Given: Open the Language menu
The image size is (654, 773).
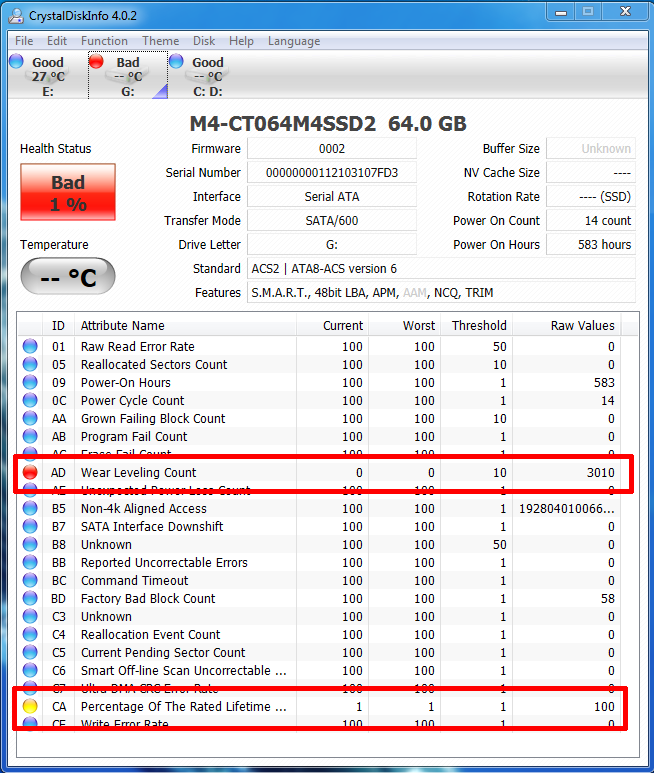Looking at the screenshot, I should [294, 41].
